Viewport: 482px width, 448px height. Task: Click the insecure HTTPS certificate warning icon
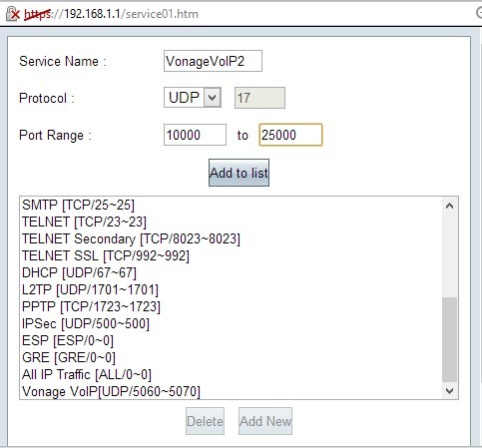tap(13, 14)
